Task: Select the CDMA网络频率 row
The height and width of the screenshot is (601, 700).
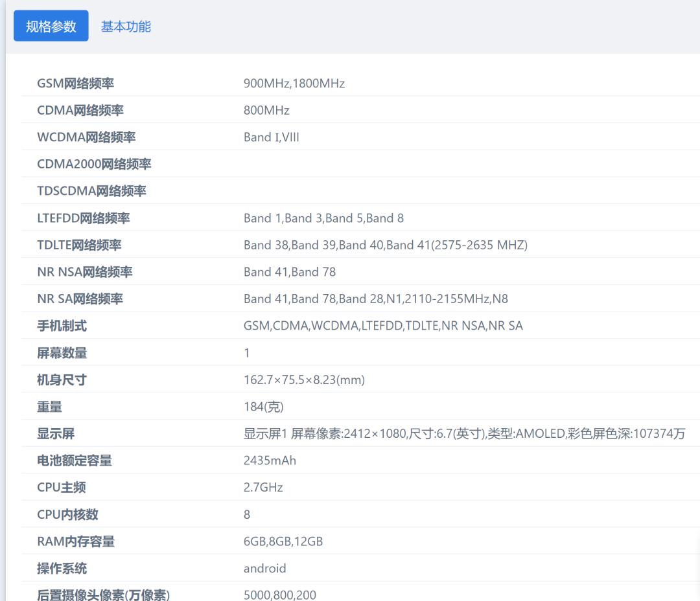Action: [x=79, y=110]
